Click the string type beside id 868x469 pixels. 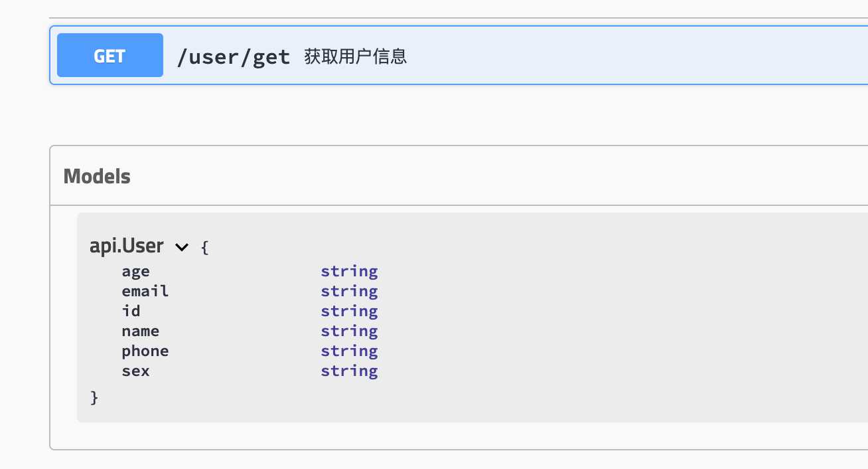point(349,311)
